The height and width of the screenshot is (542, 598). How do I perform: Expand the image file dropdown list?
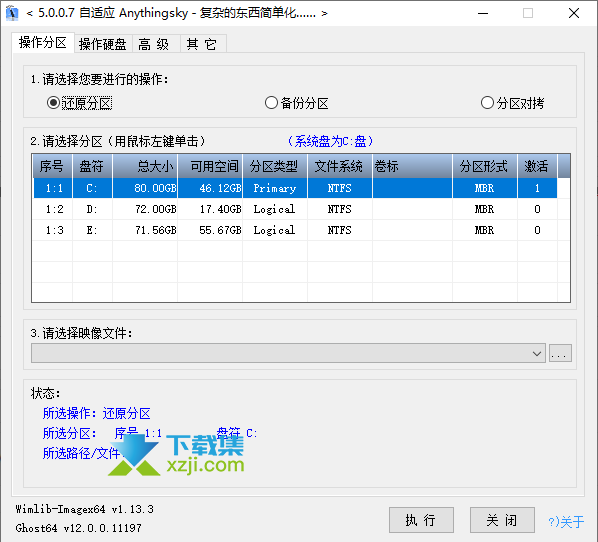pyautogui.click(x=537, y=354)
